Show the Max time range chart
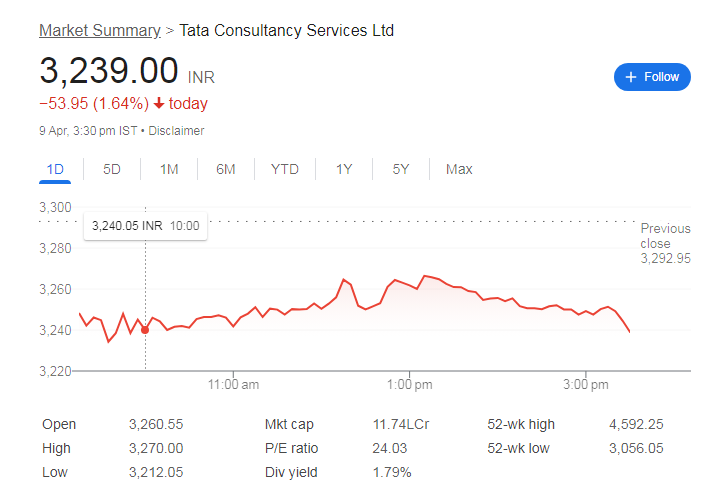 [x=459, y=169]
